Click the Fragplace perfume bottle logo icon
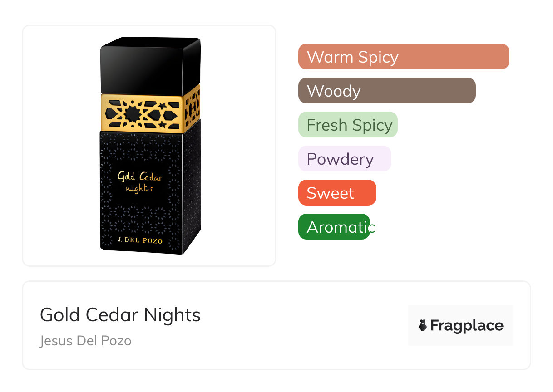The image size is (553, 392). (423, 325)
